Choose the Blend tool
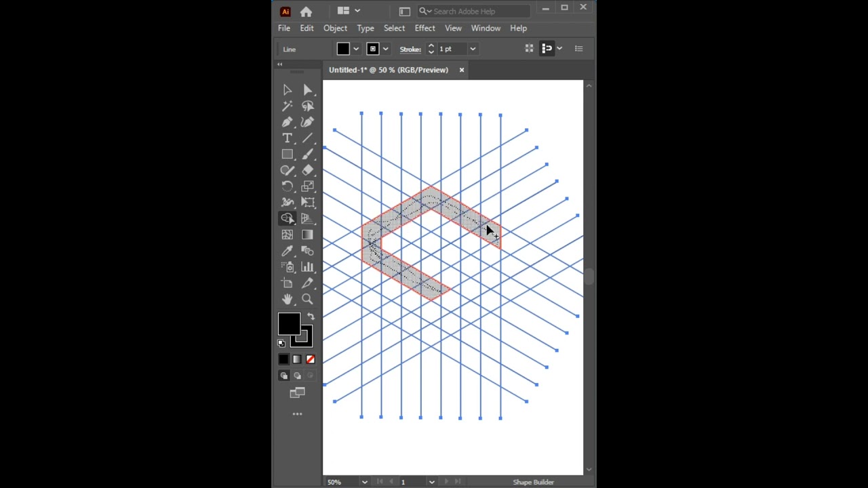868x488 pixels. point(308,251)
